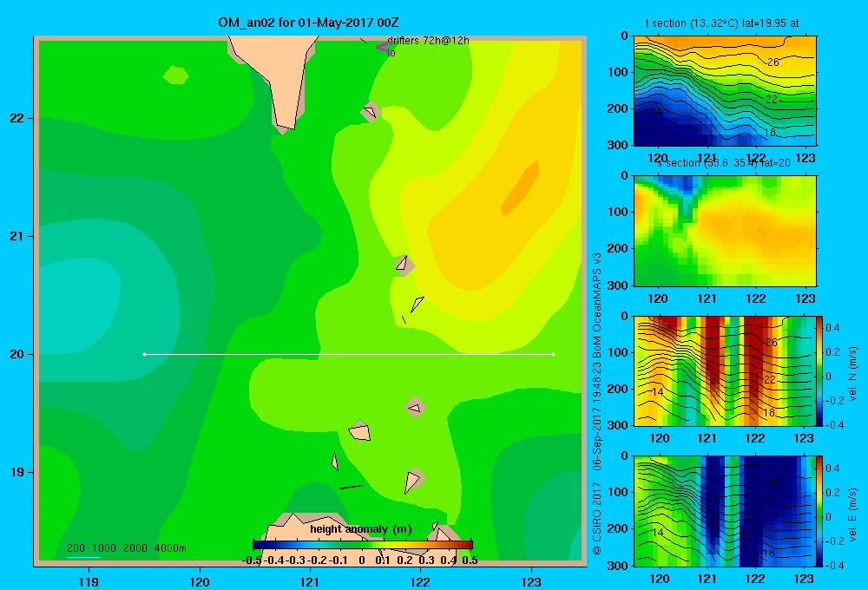Click the "vel. N (m/s)" color scale bar
The width and height of the screenshot is (868, 590).
point(820,370)
